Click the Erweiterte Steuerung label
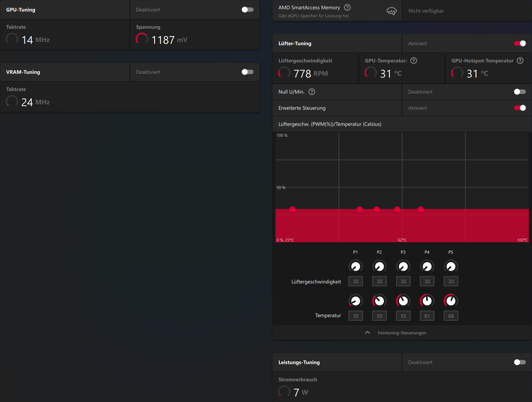The height and width of the screenshot is (402, 532). tap(302, 108)
